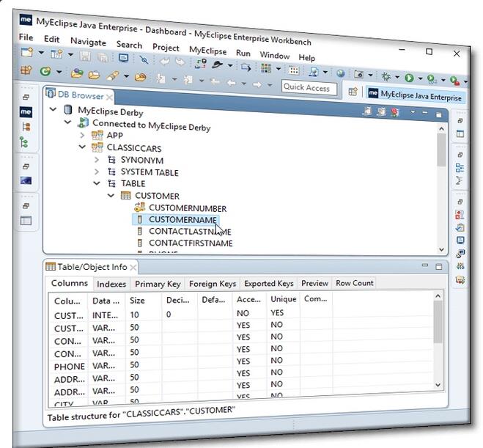
Task: Click the DB Browser vertical scrollbar thumb
Action: [x=441, y=150]
